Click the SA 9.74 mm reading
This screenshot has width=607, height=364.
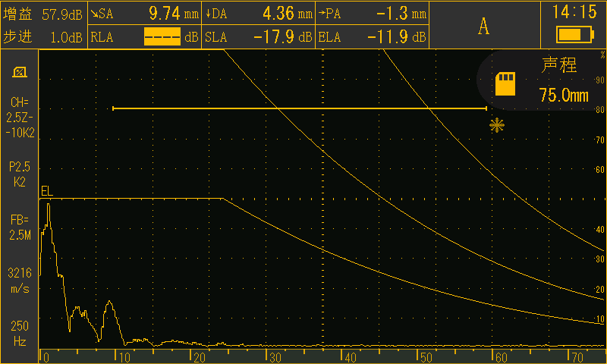point(144,14)
